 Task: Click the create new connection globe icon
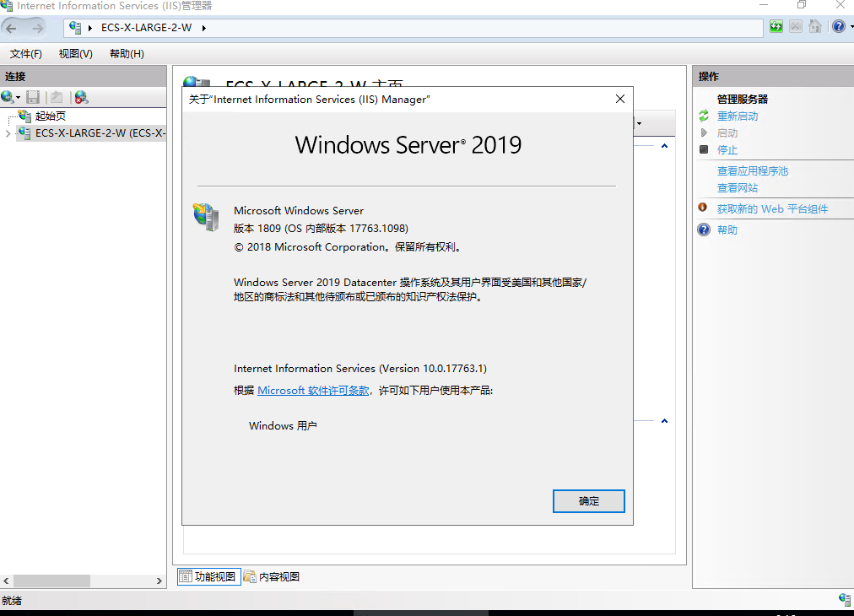point(8,97)
